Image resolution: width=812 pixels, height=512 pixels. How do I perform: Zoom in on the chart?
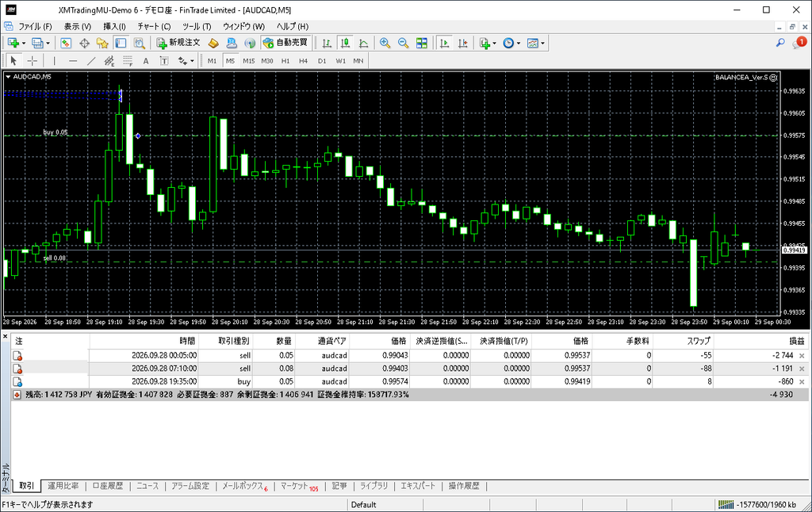[385, 43]
